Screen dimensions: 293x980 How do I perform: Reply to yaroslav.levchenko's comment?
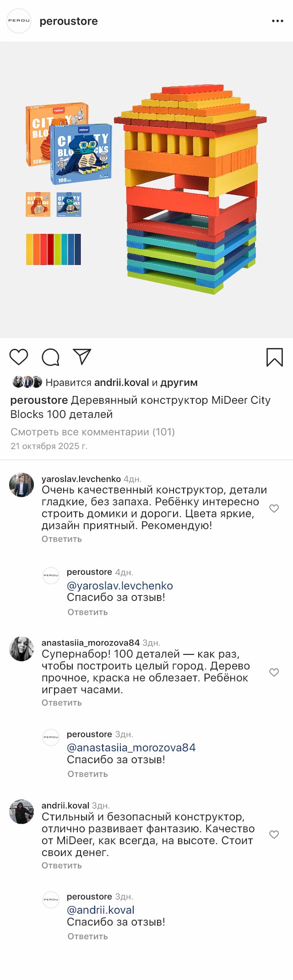62,539
